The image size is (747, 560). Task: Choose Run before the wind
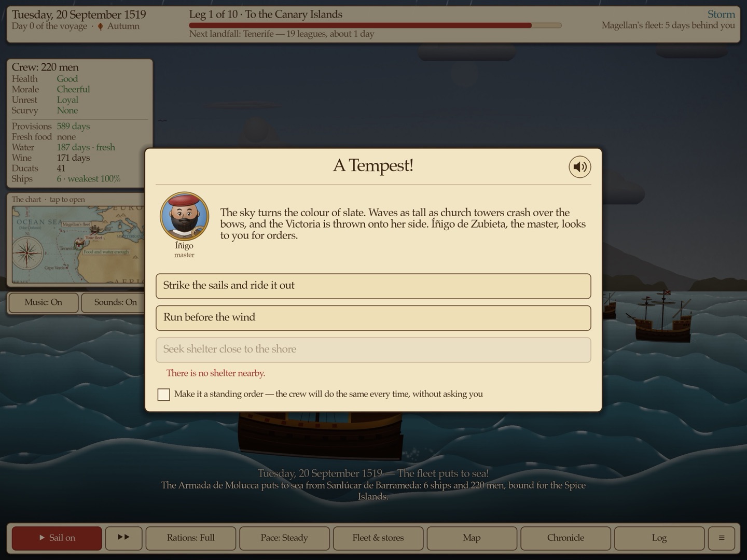click(x=373, y=318)
